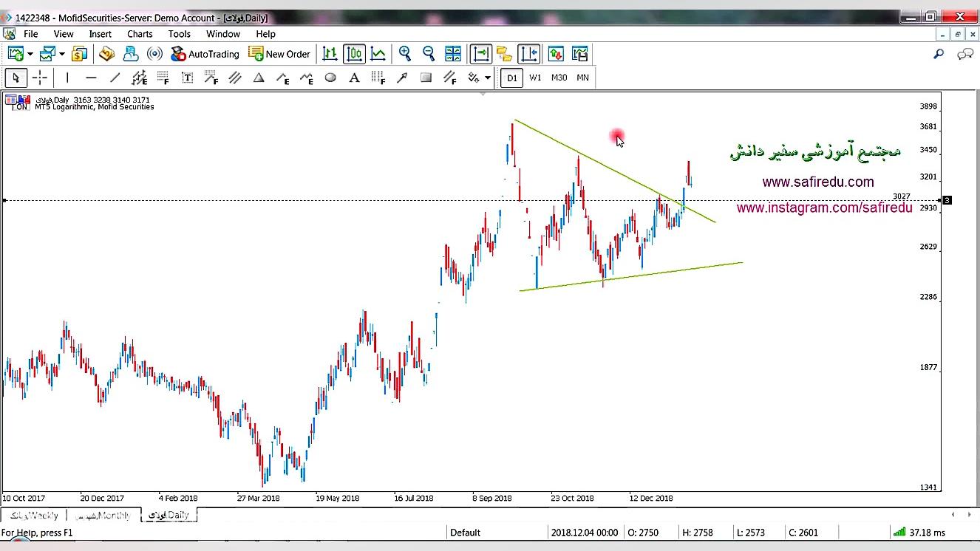Switch to D1 timeframe

[511, 78]
